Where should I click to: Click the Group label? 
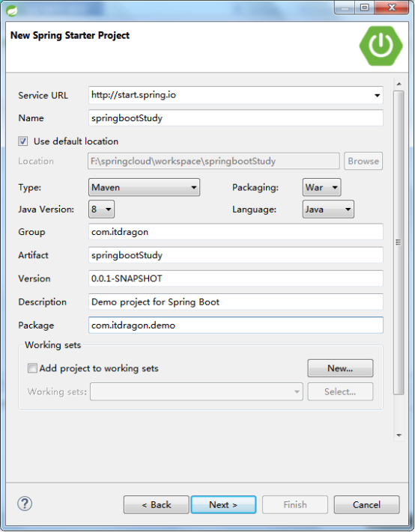pyautogui.click(x=31, y=232)
